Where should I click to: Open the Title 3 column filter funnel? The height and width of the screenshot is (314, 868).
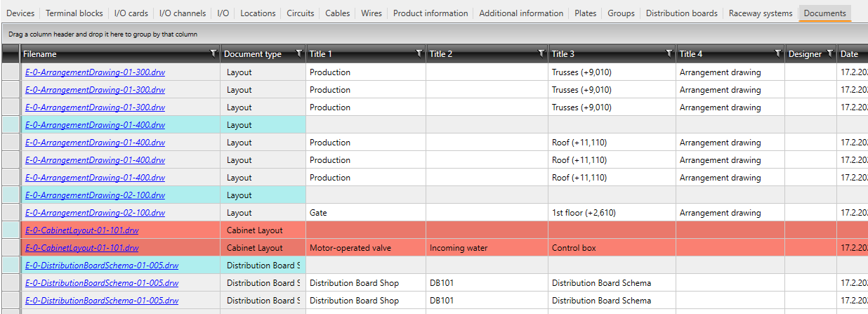pos(669,53)
